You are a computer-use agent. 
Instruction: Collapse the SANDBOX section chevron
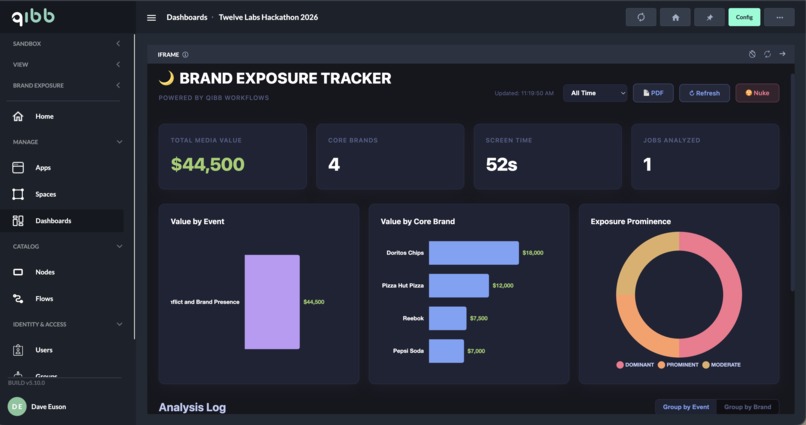tap(118, 44)
